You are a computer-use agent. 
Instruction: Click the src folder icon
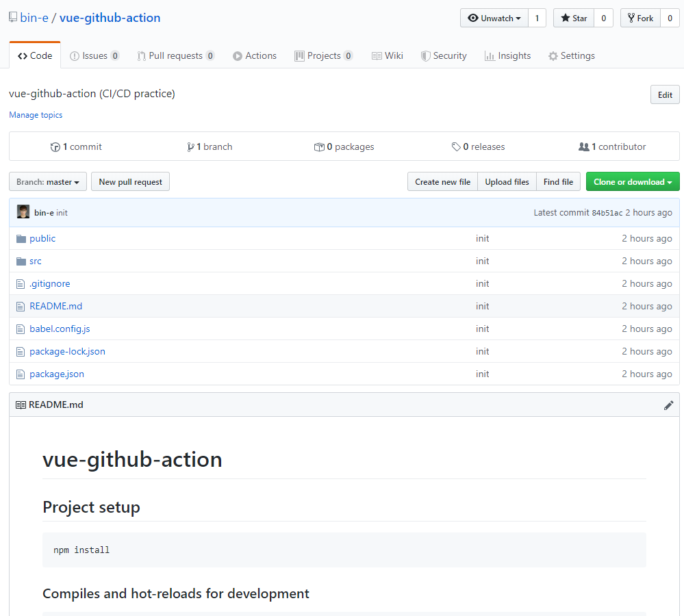coord(21,261)
